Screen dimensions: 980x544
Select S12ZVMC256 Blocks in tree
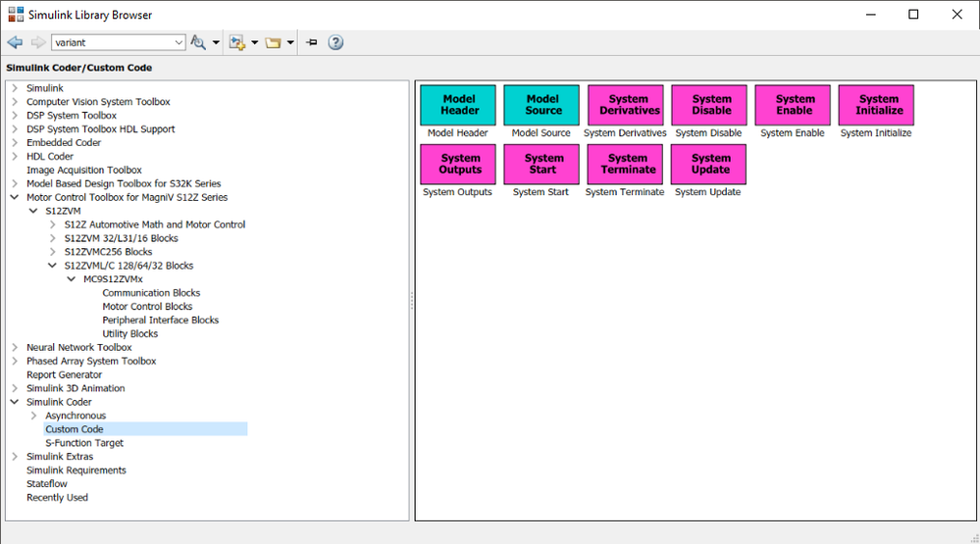coord(108,252)
